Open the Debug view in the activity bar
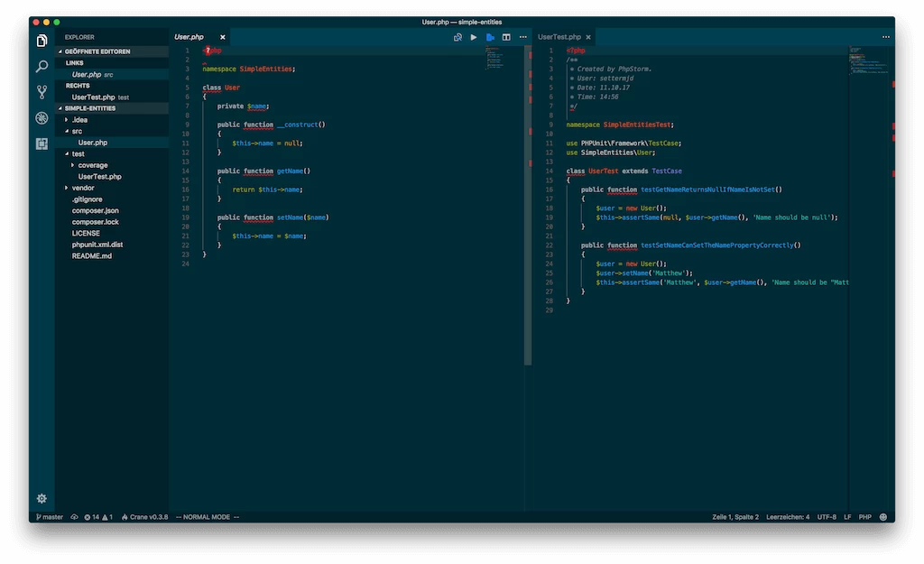 coord(42,118)
